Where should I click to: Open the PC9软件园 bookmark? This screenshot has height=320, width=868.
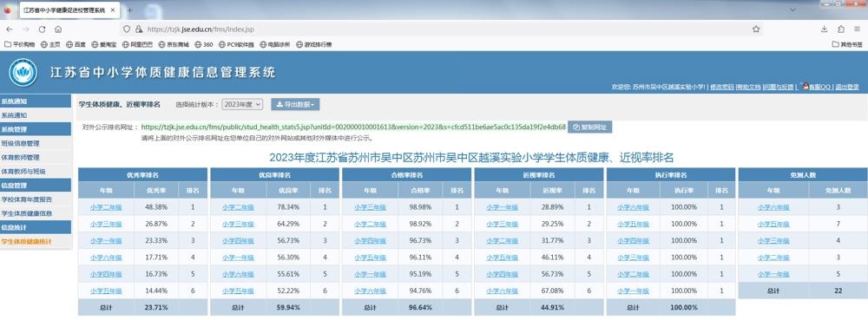click(x=236, y=44)
